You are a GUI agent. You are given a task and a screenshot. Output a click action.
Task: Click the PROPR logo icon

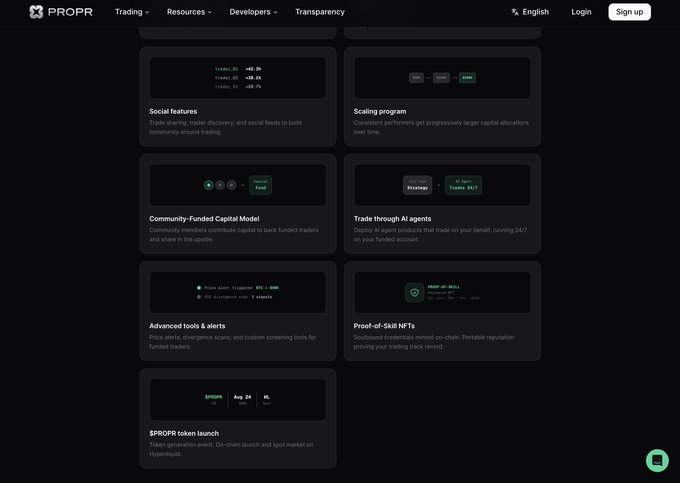tap(36, 12)
